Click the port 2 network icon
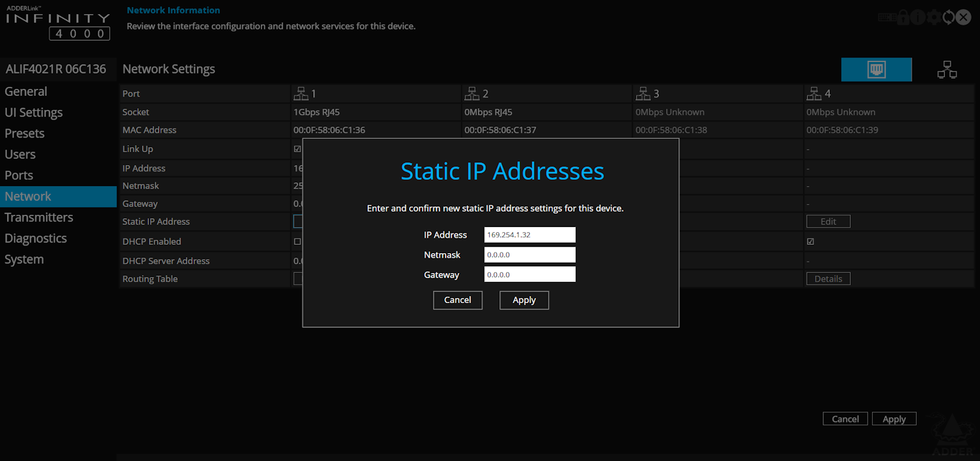Viewport: 980px width, 461px height. tap(472, 93)
